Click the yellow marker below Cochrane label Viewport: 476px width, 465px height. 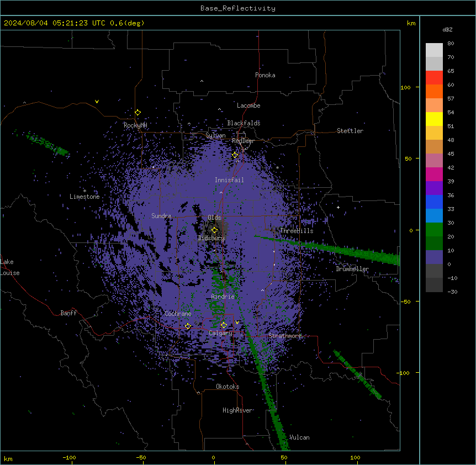pos(188,326)
